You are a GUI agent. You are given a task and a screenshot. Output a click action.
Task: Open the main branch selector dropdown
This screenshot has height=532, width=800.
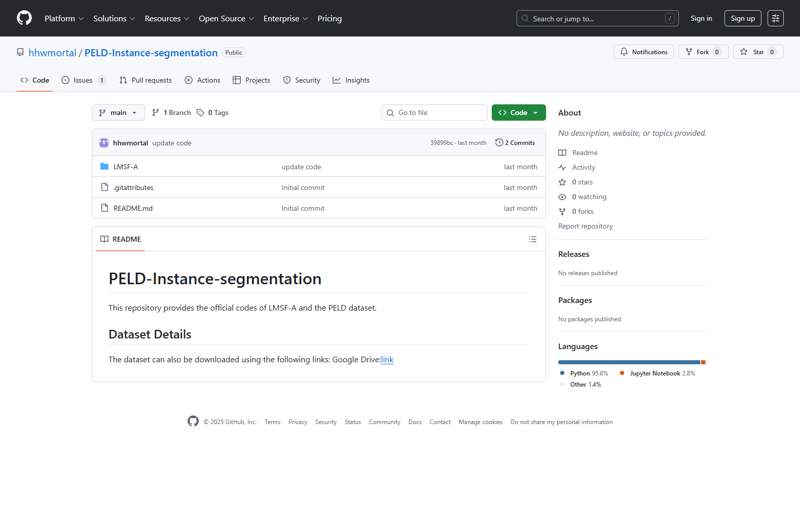[x=118, y=112]
